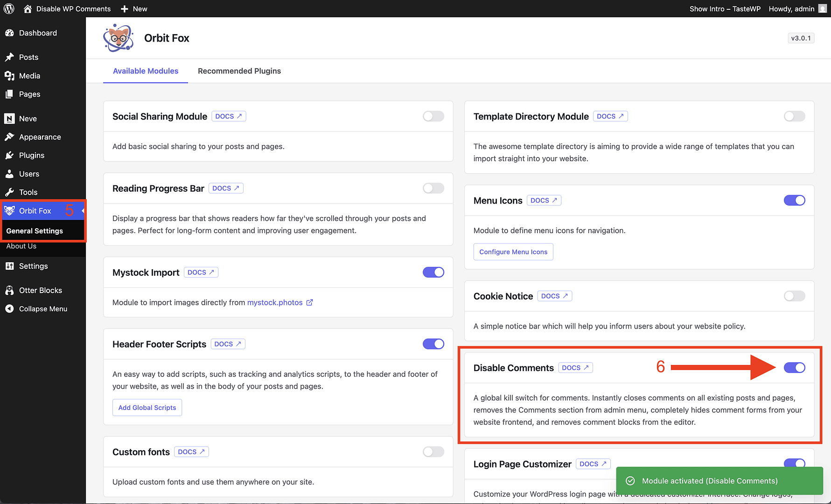Click the external link icon after mystock.photos
Viewport: 831px width, 504px height.
coord(309,302)
